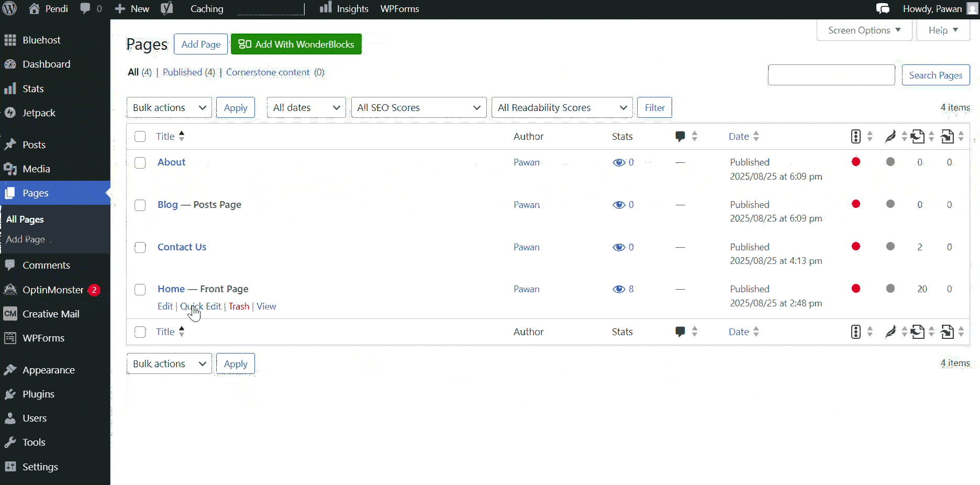Open the Media library from the sidebar

pos(36,169)
